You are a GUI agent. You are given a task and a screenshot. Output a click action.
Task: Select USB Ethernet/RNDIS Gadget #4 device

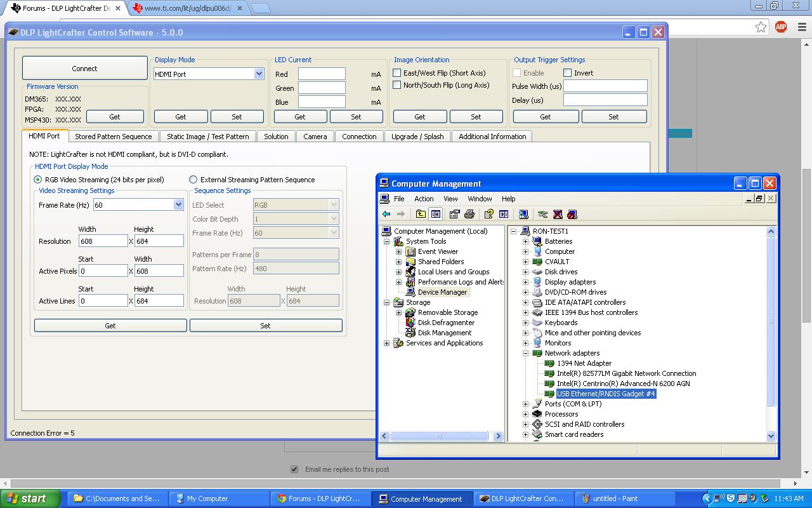[x=606, y=394]
